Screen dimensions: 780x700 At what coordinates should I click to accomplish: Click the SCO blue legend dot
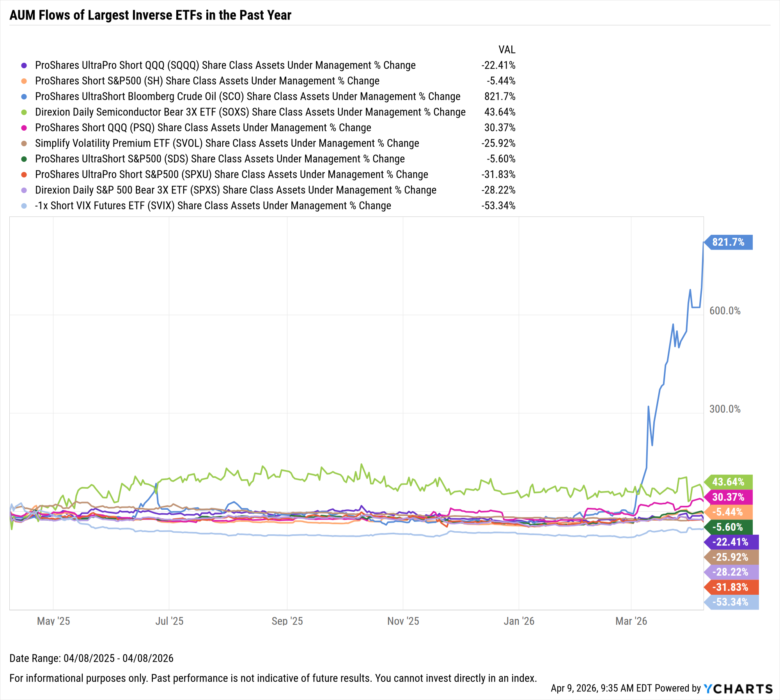(24, 97)
